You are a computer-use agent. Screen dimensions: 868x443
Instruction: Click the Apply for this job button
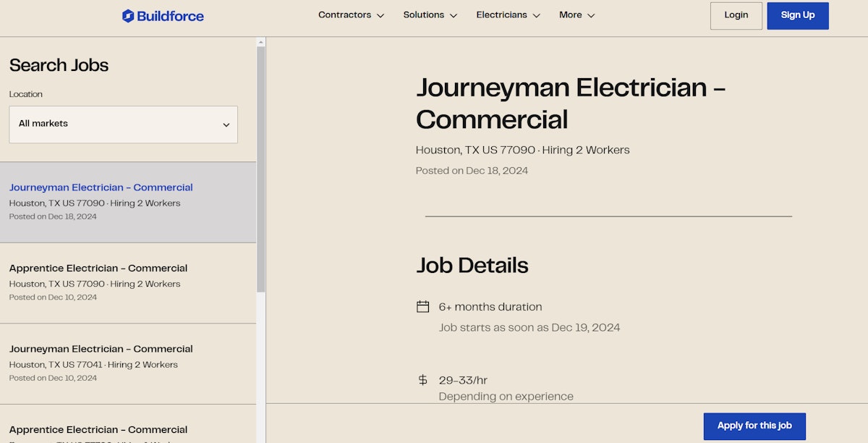tap(754, 426)
